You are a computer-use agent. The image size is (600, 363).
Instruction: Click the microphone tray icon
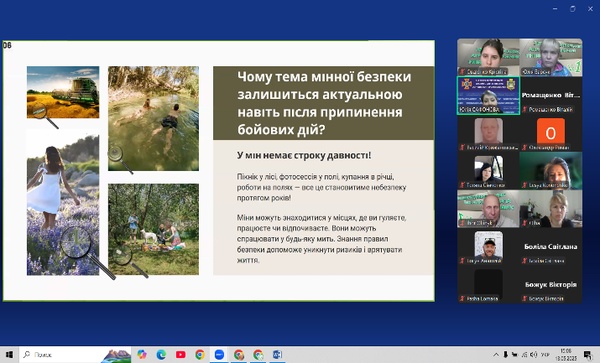[505, 355]
